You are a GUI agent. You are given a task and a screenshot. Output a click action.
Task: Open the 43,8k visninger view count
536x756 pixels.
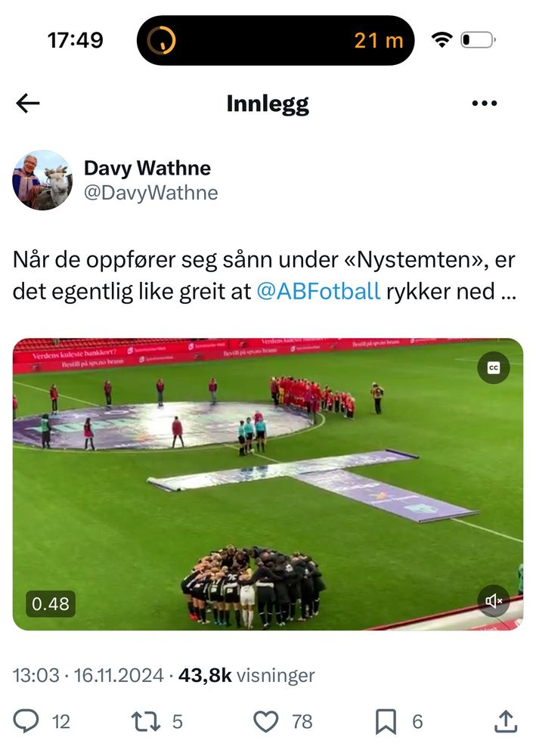coord(246,675)
